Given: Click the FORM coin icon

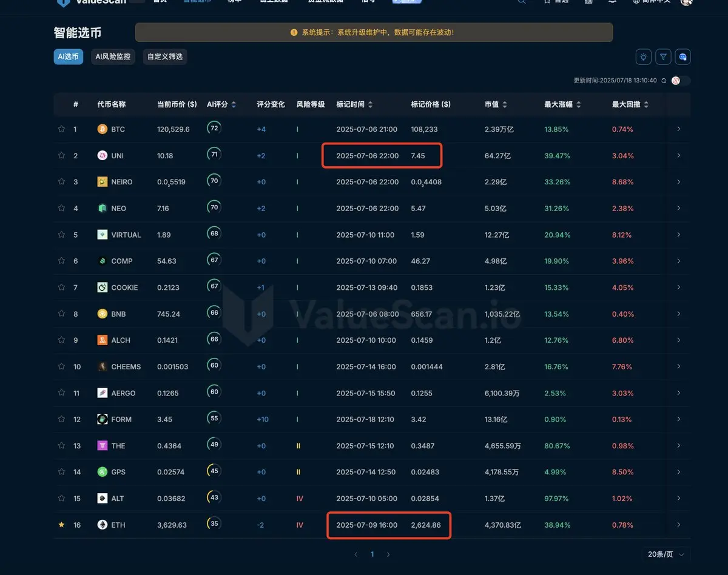Looking at the screenshot, I should (103, 419).
